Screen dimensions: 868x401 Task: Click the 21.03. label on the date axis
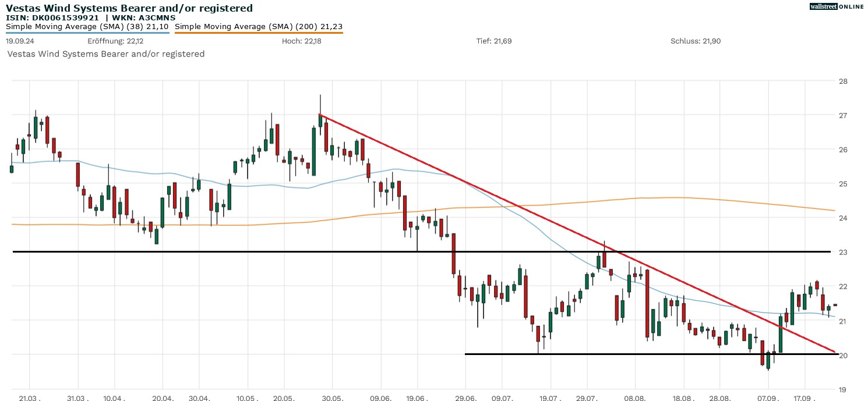[30, 399]
